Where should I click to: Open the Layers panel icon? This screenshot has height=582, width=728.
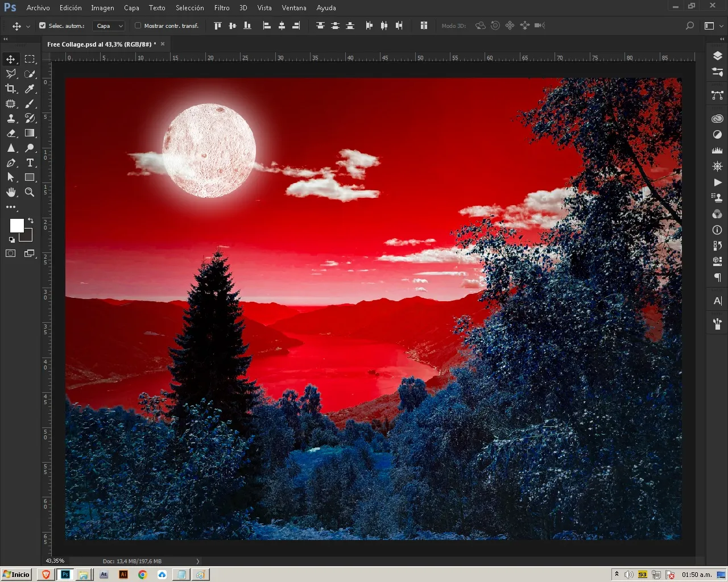717,56
